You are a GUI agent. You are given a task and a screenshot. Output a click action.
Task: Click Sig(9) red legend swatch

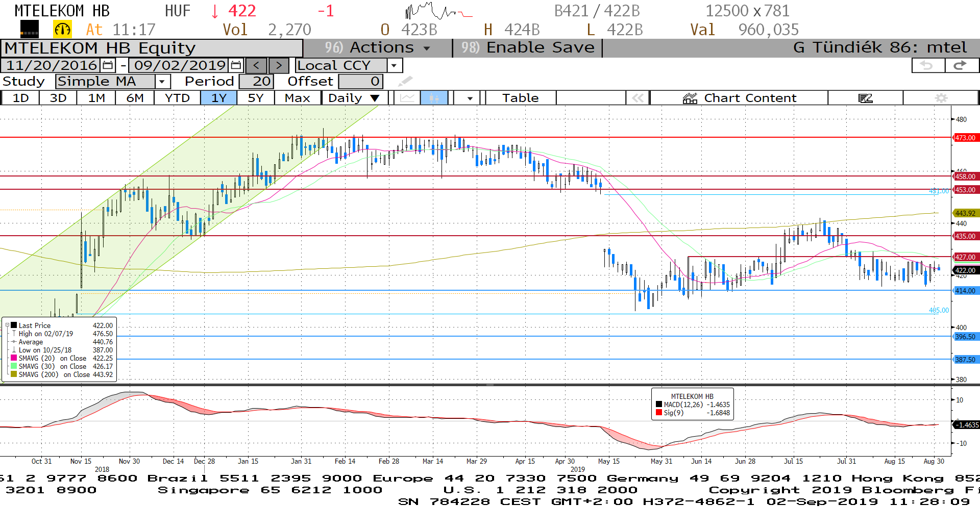659,413
